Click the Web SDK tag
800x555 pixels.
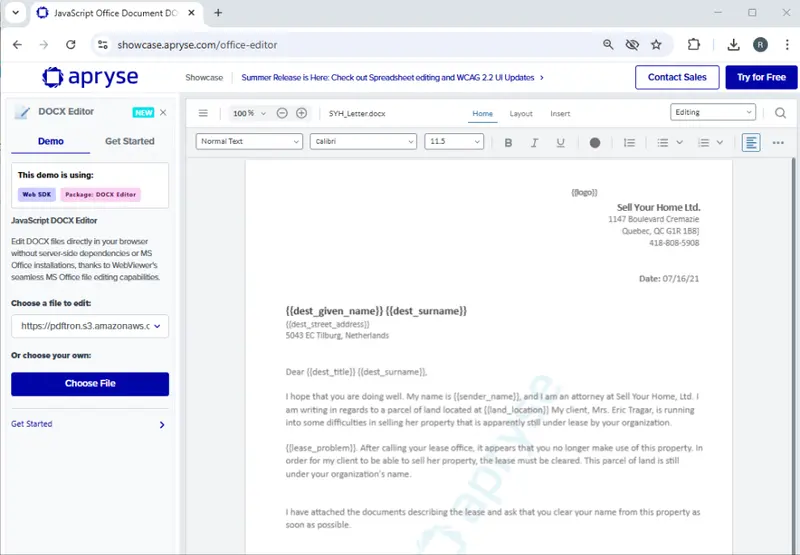pyautogui.click(x=37, y=194)
